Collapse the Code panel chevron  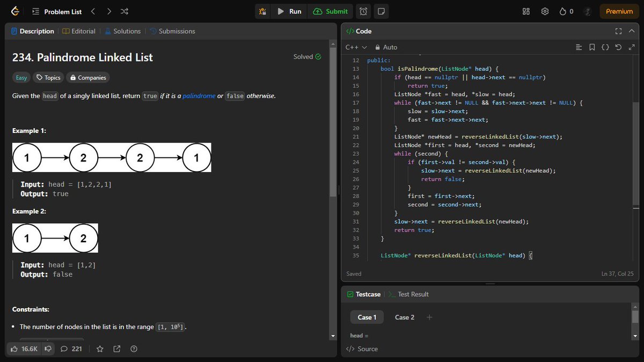631,31
